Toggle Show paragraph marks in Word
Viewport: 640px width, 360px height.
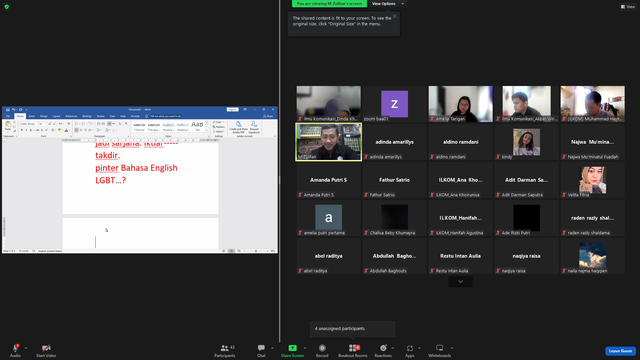coord(126,123)
